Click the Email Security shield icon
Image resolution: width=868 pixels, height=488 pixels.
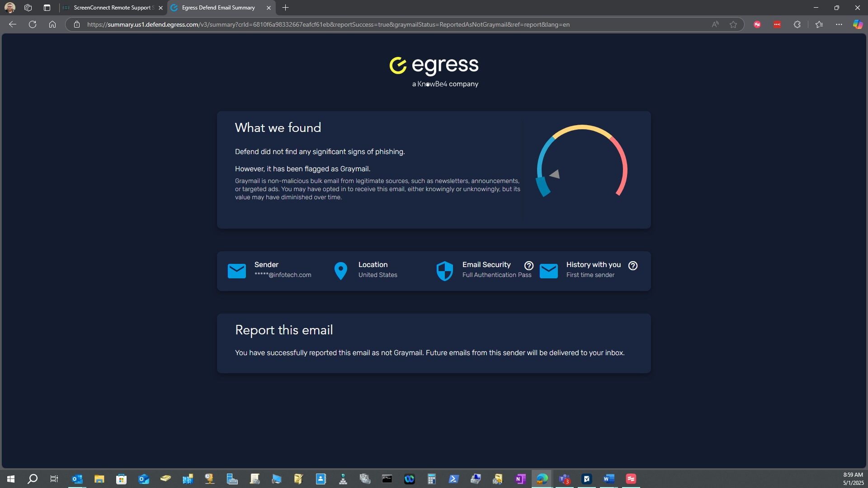444,271
